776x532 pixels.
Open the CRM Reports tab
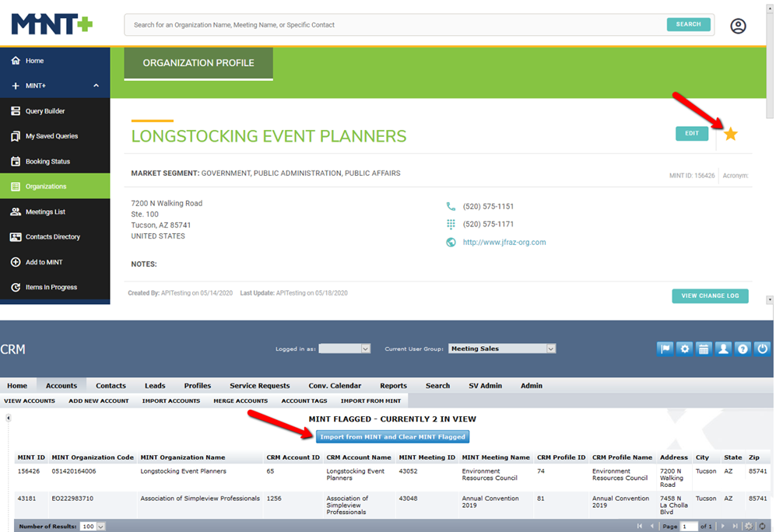point(393,386)
